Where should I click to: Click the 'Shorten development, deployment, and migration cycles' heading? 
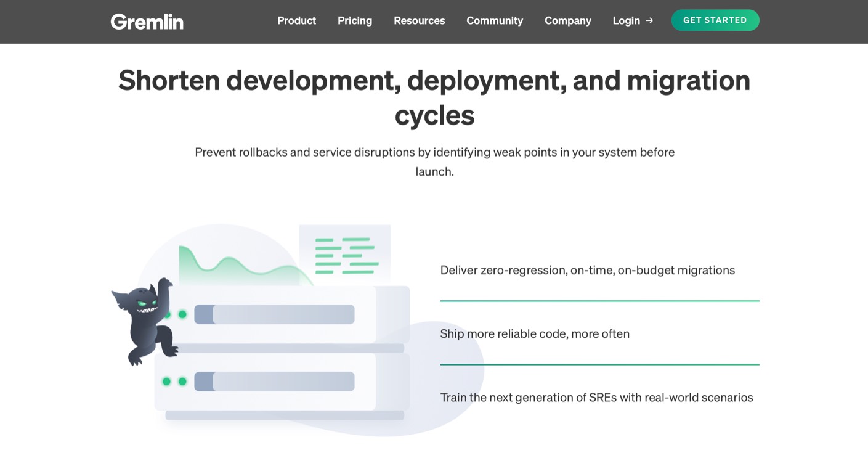(x=434, y=97)
